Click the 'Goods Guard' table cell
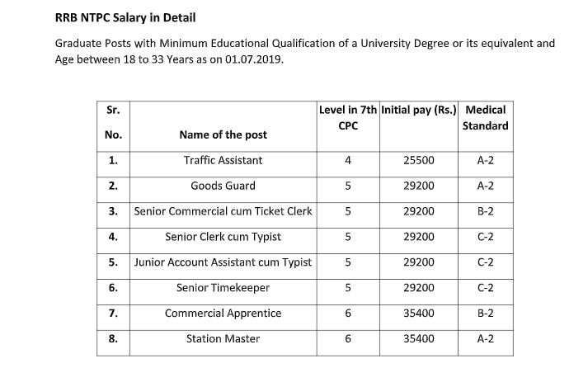 pos(223,186)
